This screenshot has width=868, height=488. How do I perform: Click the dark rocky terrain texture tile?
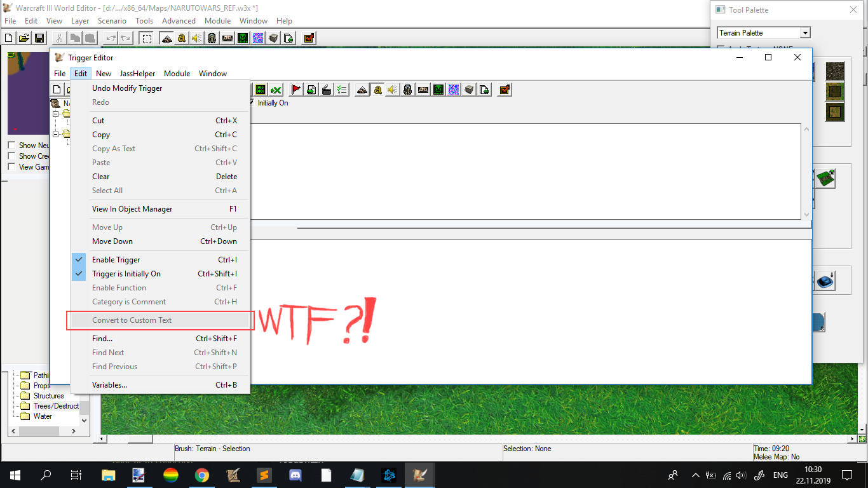(x=835, y=71)
